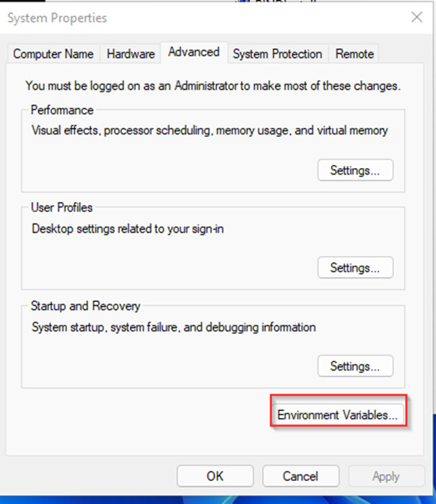Click Cancel to discard changes

(301, 476)
